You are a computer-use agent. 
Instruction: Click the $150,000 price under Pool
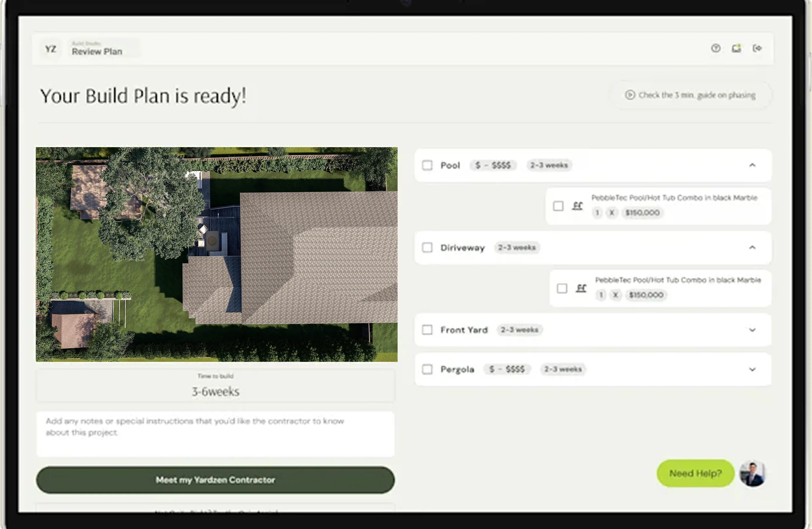(642, 213)
